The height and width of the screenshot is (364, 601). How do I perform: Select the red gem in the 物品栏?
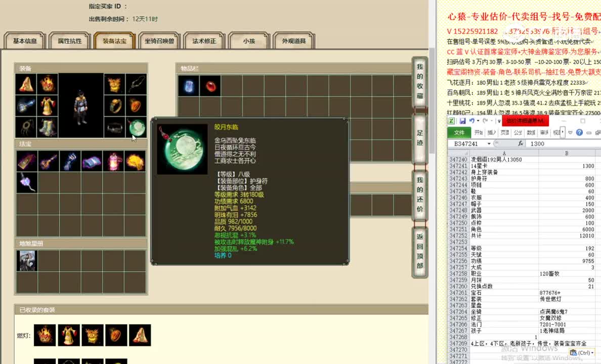click(x=210, y=86)
